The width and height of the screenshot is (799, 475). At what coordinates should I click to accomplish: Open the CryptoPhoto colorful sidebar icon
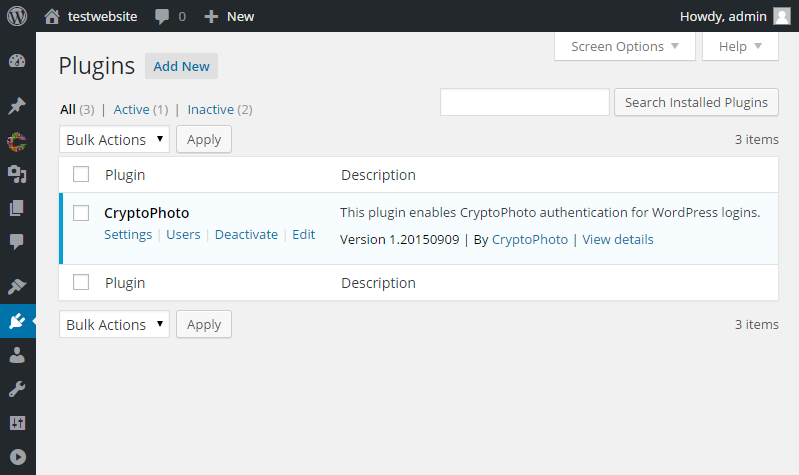tap(17, 142)
